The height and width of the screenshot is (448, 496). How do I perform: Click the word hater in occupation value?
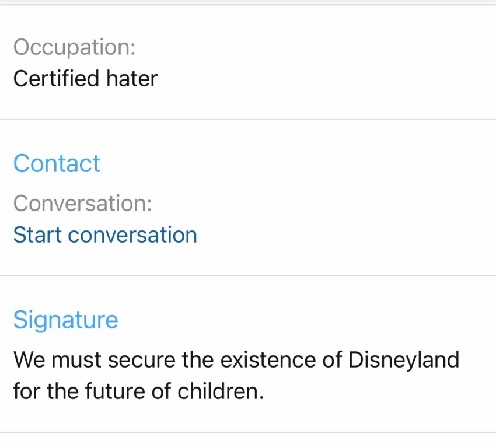click(x=132, y=79)
